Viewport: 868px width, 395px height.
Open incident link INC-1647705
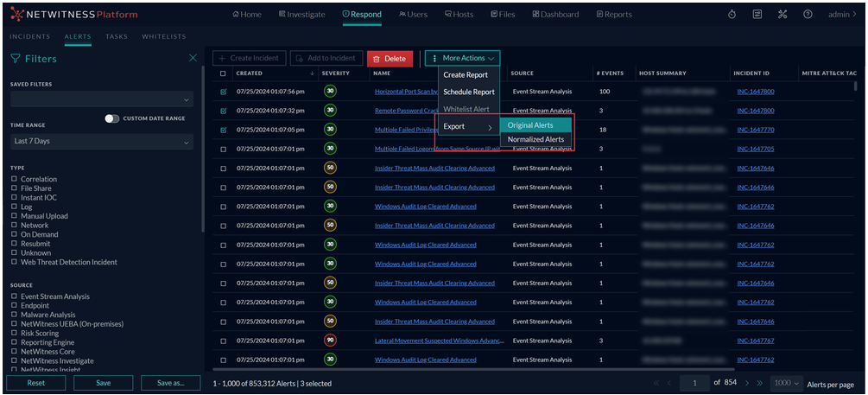(x=756, y=149)
